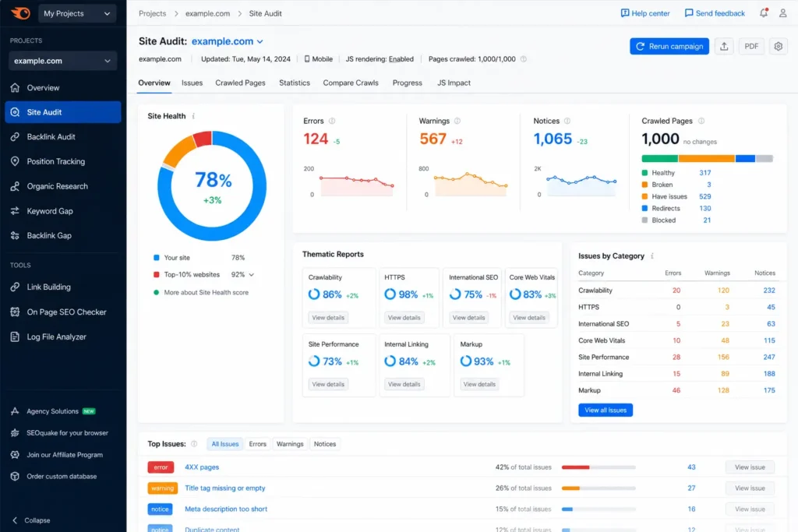View details for Site Performance report
This screenshot has width=798, height=532.
(x=328, y=384)
